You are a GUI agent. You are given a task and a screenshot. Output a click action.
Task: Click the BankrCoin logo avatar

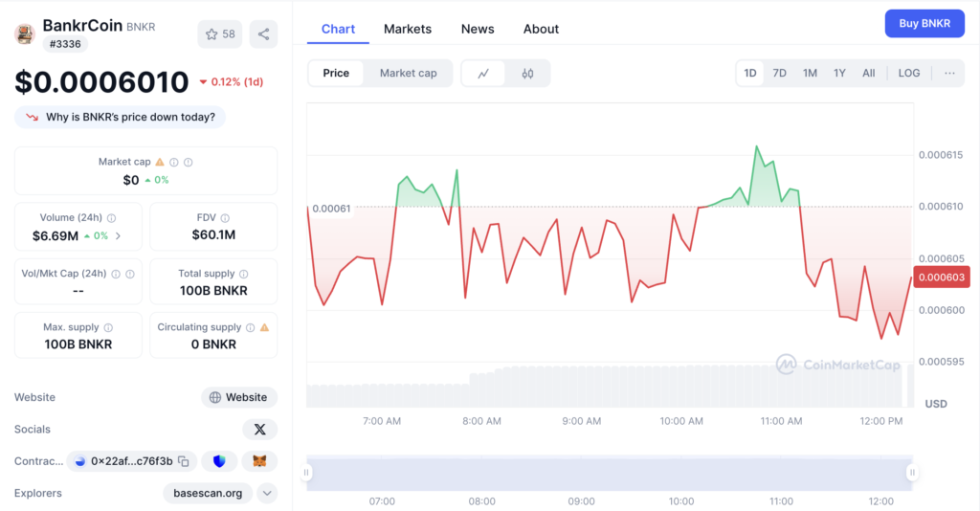click(x=25, y=34)
